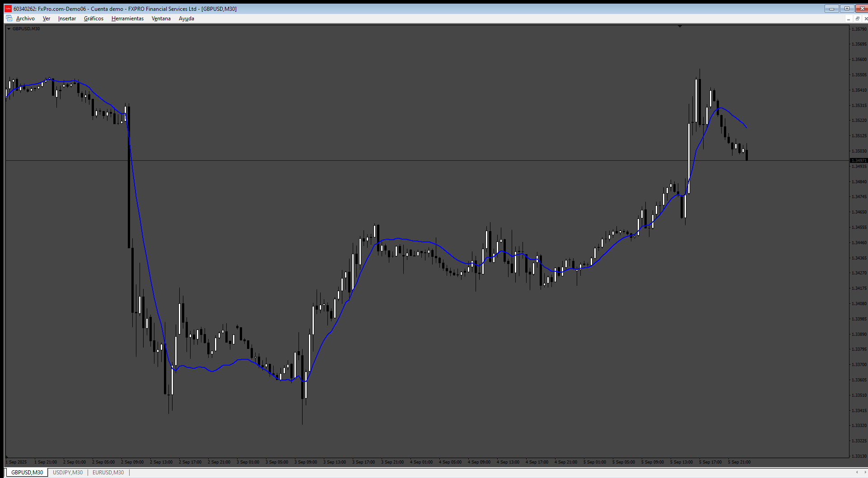Close the GBPUSD chart child window

(x=865, y=19)
